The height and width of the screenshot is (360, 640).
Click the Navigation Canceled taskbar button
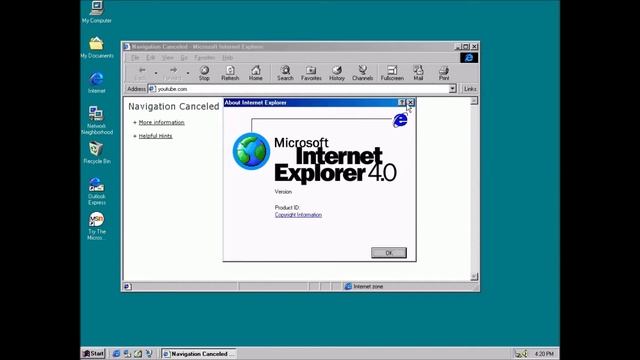[199, 353]
